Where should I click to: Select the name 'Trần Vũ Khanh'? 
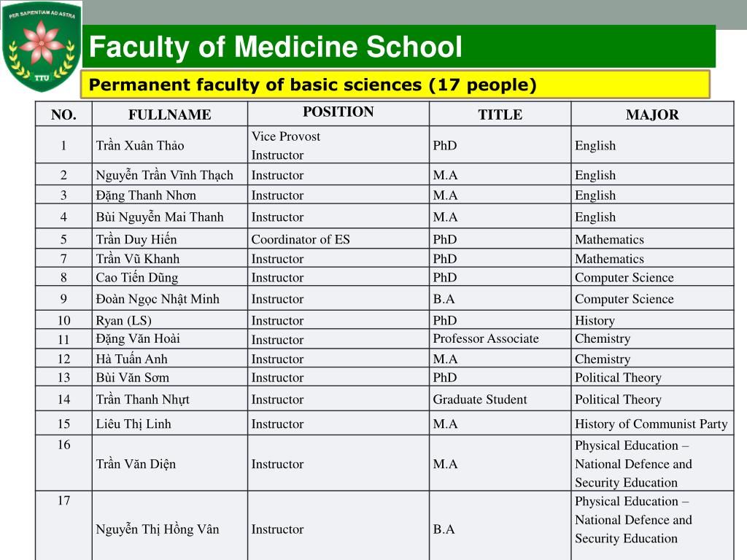(x=138, y=259)
